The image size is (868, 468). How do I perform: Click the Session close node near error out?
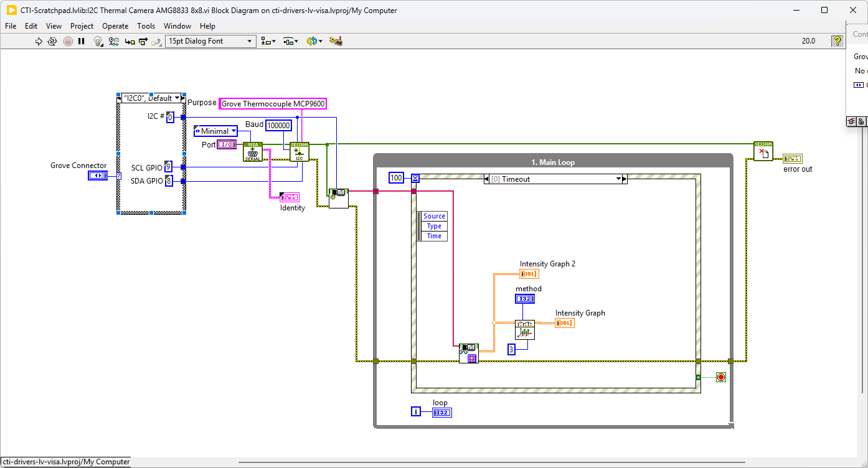pos(763,151)
